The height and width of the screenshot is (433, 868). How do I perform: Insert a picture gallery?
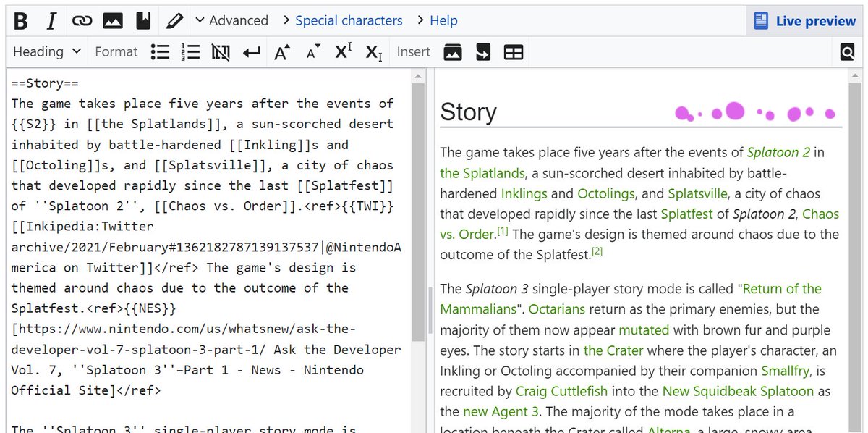click(x=453, y=52)
